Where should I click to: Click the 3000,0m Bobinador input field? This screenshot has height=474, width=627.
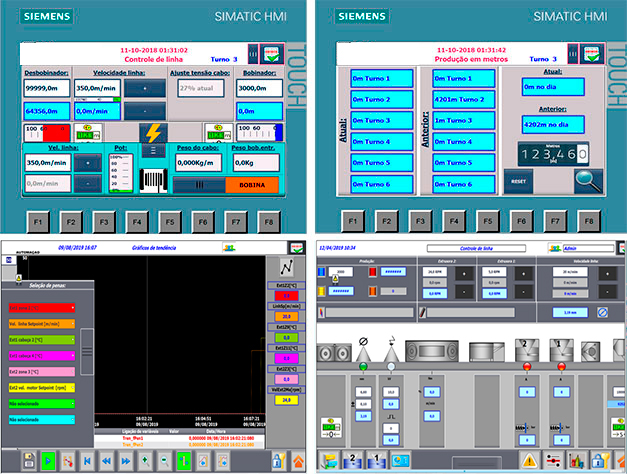260,88
